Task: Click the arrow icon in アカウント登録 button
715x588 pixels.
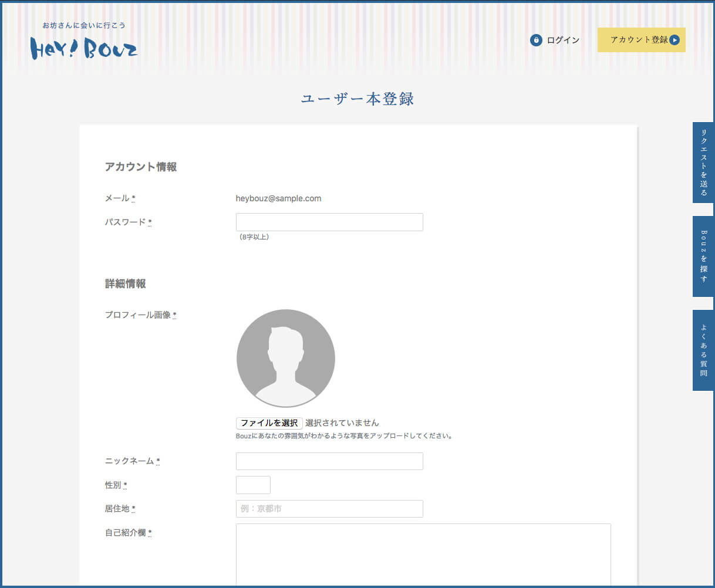Action: [674, 40]
